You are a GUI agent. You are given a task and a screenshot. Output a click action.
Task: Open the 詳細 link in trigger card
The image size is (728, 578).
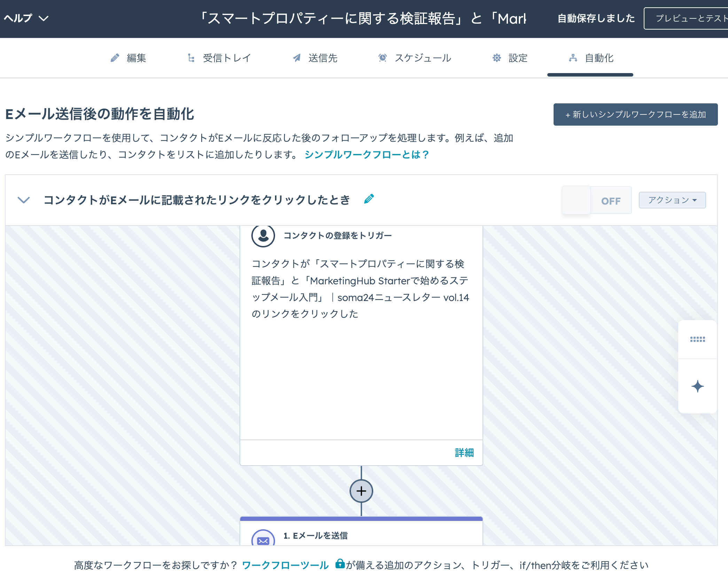[x=464, y=452]
